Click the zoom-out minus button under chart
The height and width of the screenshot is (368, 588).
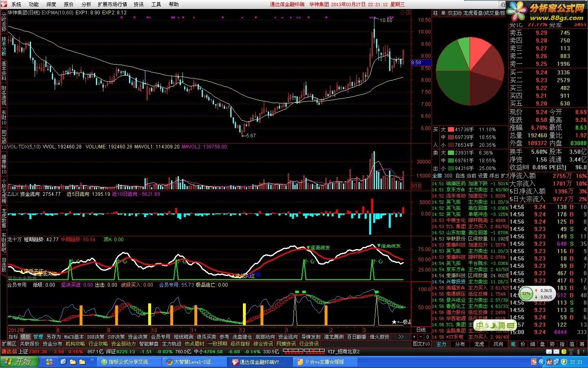(x=421, y=337)
